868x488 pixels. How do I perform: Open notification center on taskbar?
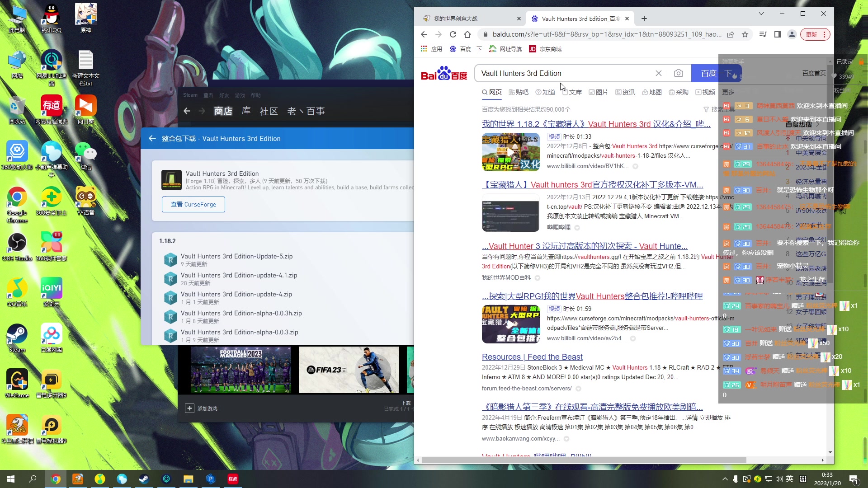point(854,479)
